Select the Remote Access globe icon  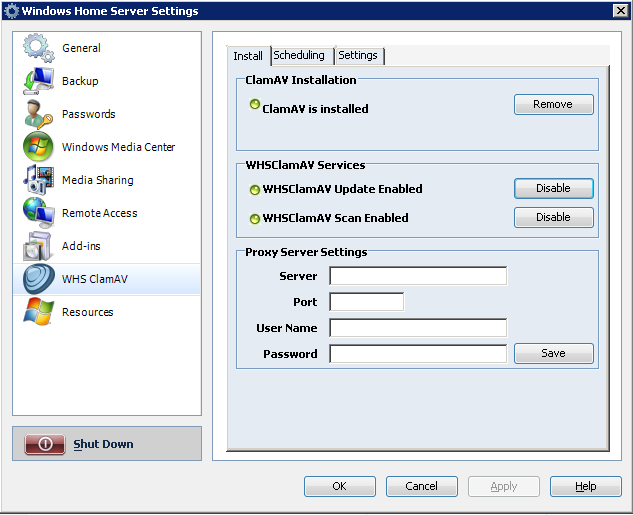(38, 213)
